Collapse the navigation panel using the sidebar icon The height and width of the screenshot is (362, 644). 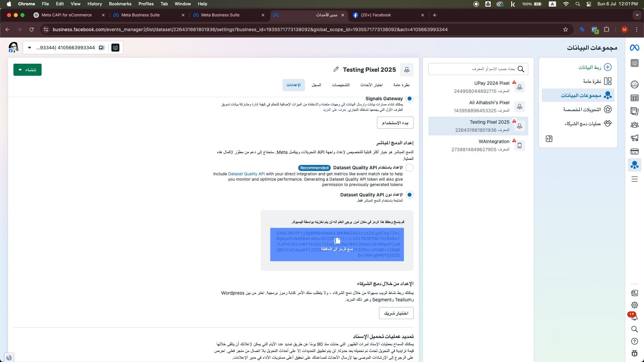(549, 139)
